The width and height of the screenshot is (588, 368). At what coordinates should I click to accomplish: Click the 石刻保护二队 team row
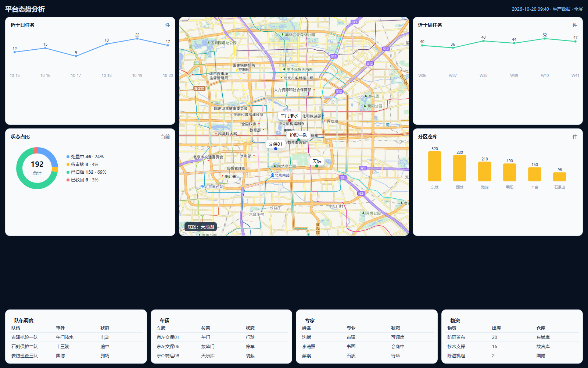[76, 347]
